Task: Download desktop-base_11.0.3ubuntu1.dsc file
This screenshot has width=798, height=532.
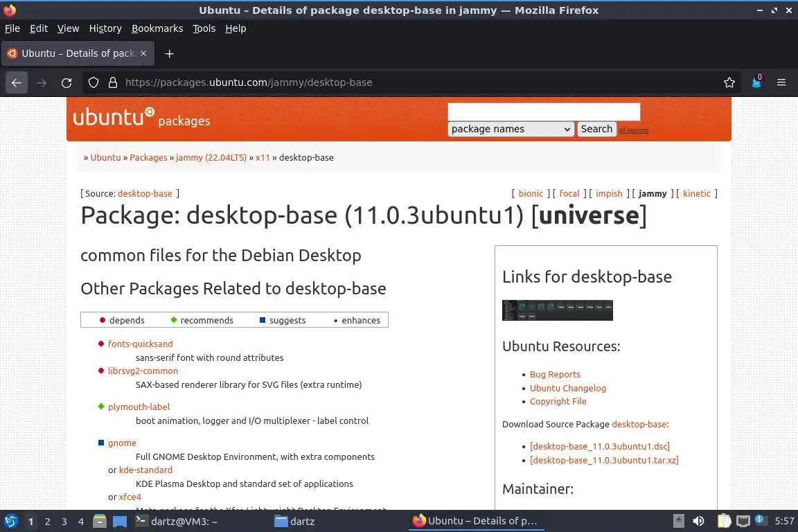Action: (599, 447)
